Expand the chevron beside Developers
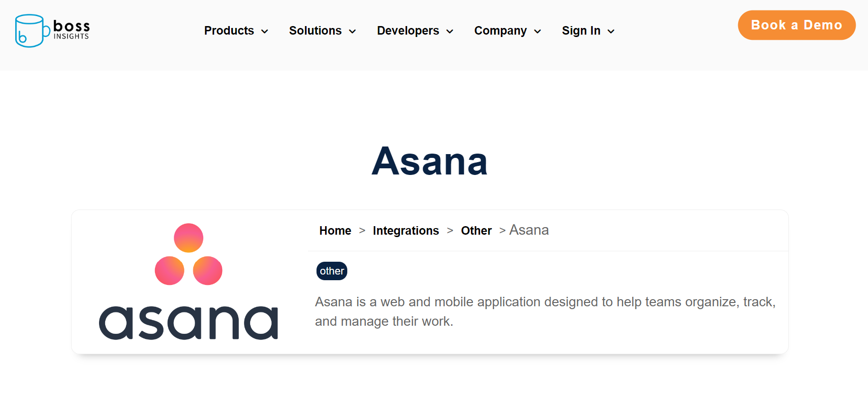 pyautogui.click(x=450, y=31)
